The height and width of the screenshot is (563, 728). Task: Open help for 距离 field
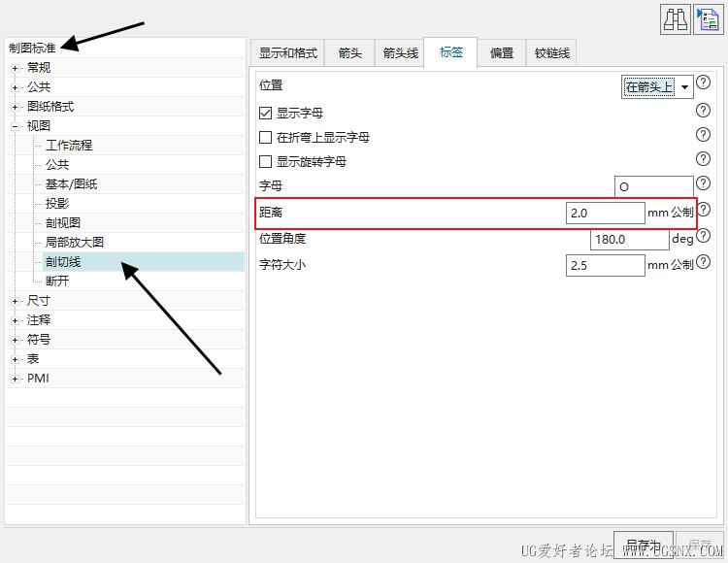pos(705,210)
